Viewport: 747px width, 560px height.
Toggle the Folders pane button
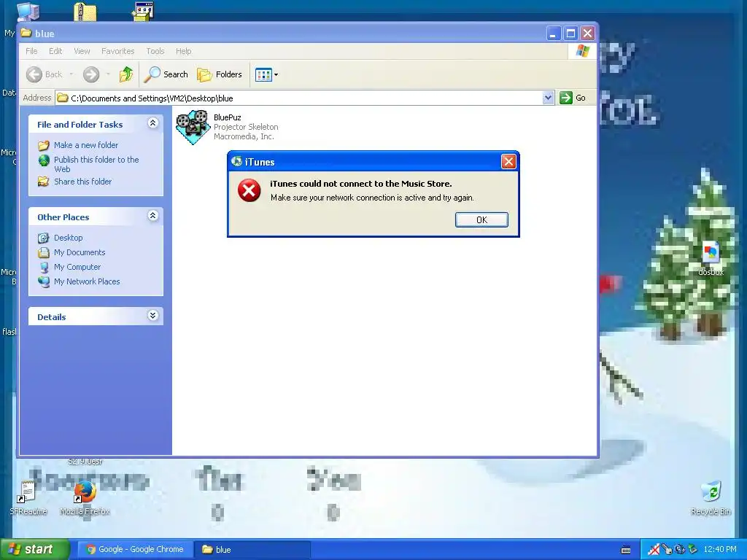[220, 74]
